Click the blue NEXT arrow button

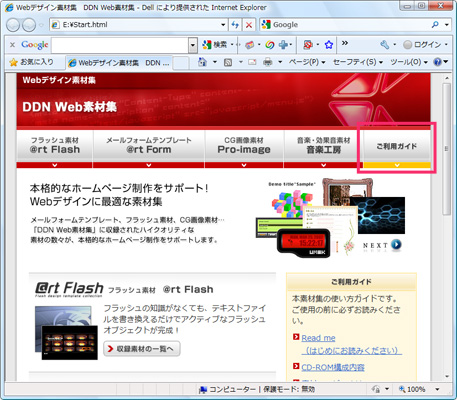pos(396,245)
